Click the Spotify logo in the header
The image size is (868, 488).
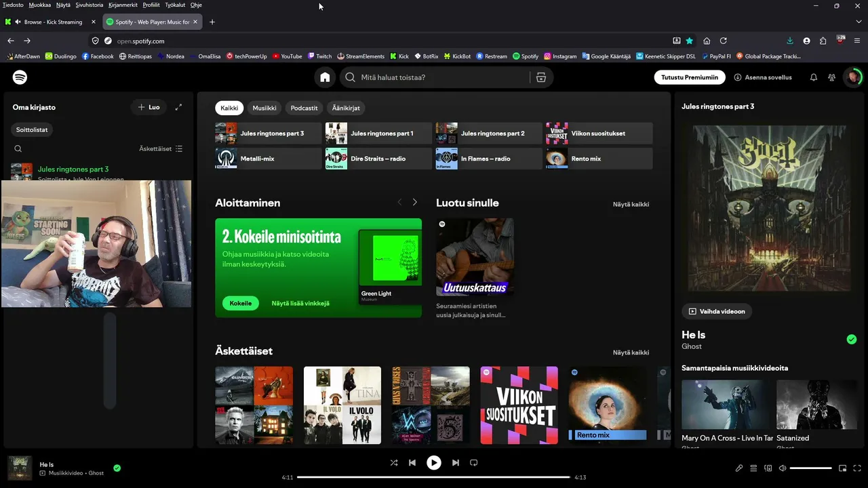20,77
